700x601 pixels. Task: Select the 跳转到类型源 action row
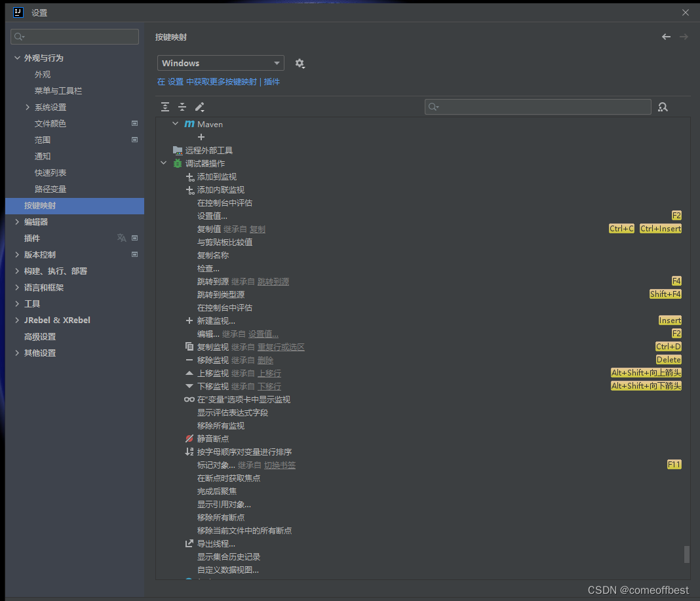click(x=423, y=295)
